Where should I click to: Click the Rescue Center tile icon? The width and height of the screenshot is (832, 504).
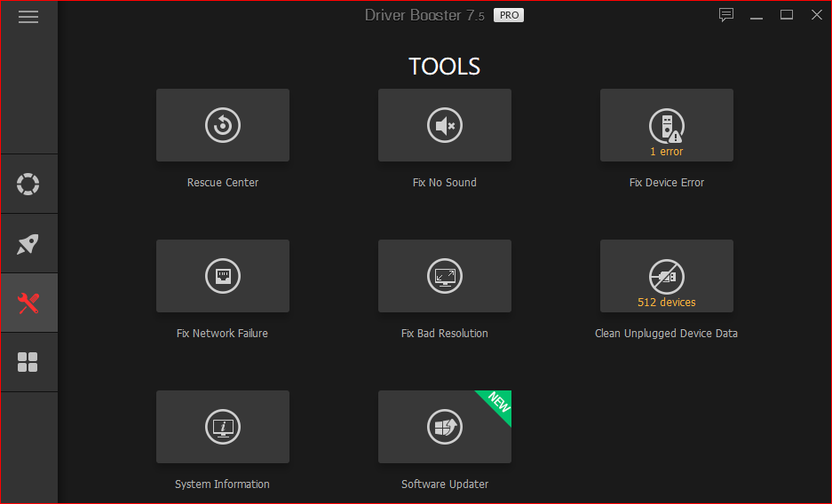pos(223,126)
